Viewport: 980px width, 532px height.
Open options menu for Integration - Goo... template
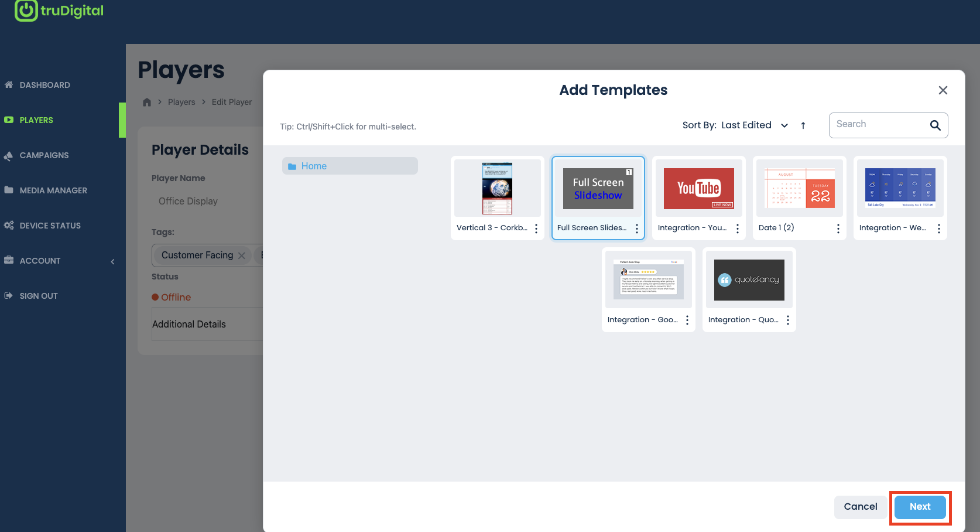pos(687,320)
